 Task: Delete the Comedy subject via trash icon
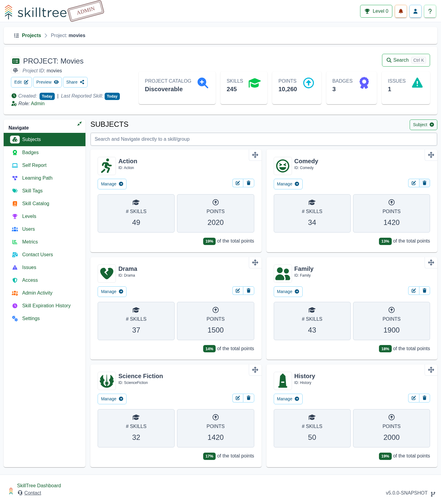click(x=425, y=183)
